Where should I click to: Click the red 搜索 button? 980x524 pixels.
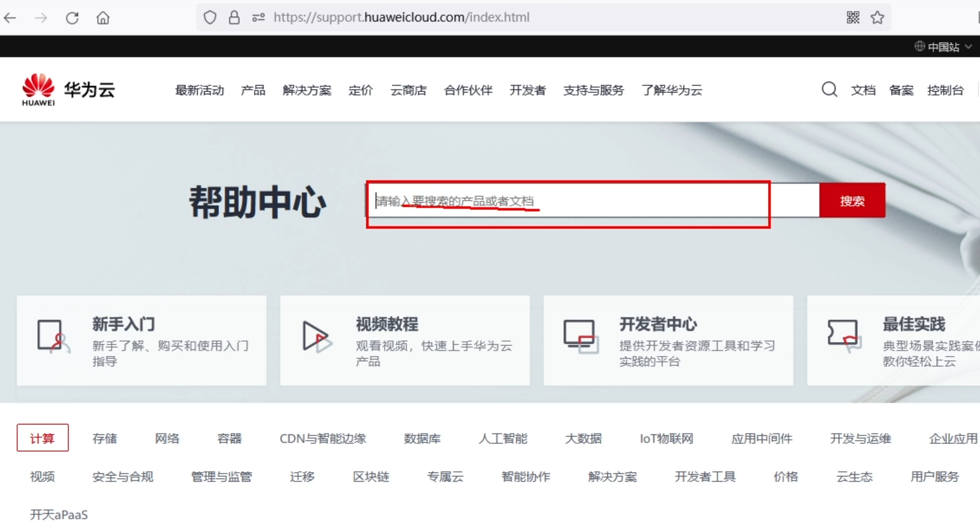point(852,200)
